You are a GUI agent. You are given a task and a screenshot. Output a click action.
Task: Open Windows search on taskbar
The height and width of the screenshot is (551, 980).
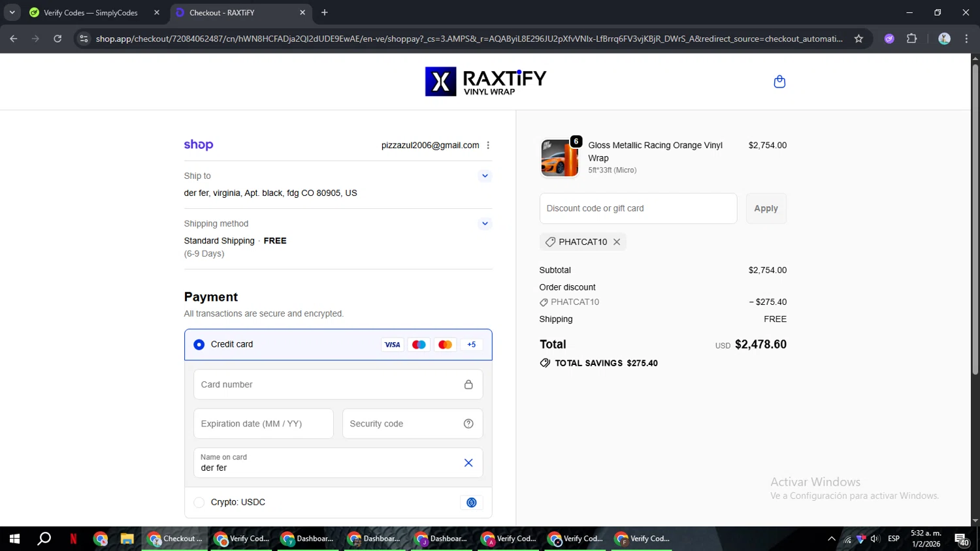44,539
